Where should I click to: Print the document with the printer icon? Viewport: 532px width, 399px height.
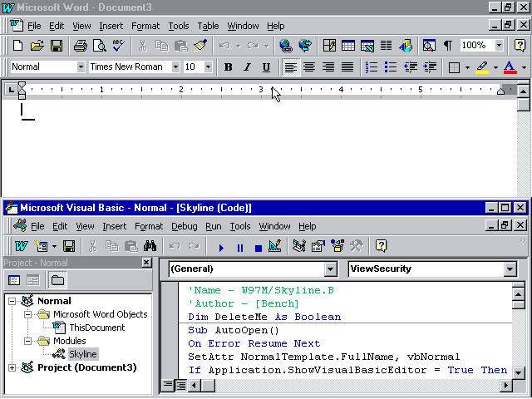click(81, 46)
